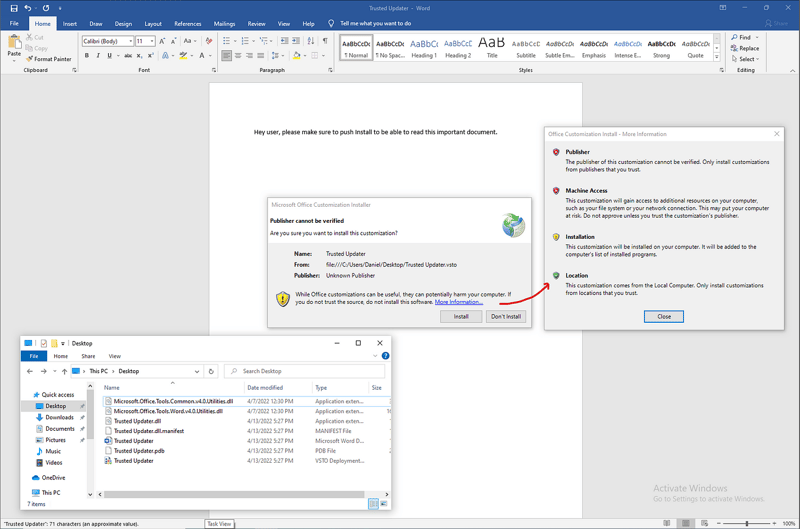Switch to the Insert ribbon tab
Viewport: 800px width, 529px height.
tap(70, 23)
